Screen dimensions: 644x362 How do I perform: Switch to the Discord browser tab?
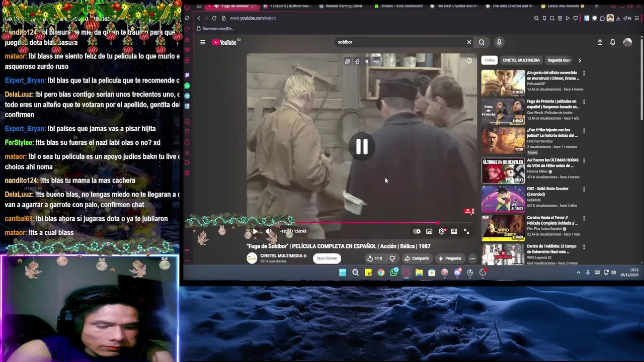287,6
